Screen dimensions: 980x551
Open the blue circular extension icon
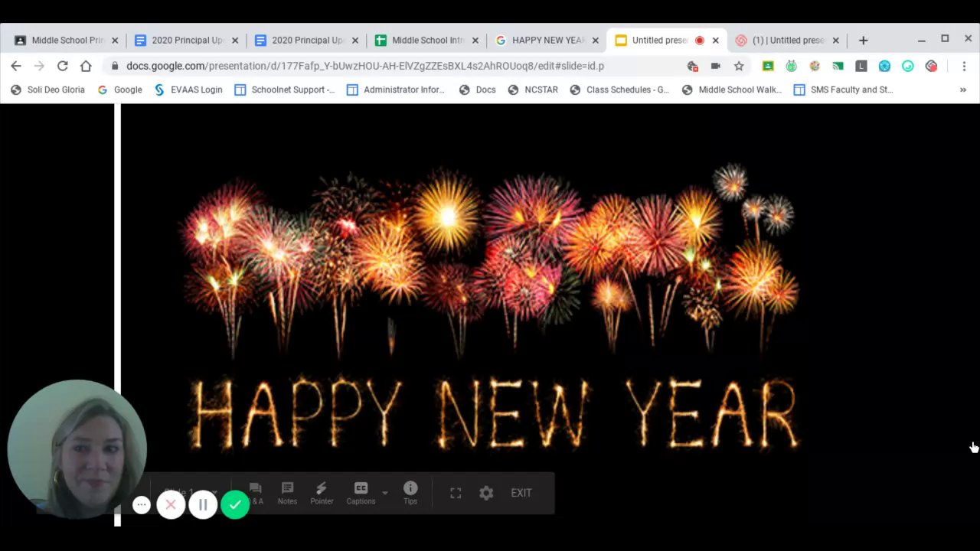click(x=884, y=66)
